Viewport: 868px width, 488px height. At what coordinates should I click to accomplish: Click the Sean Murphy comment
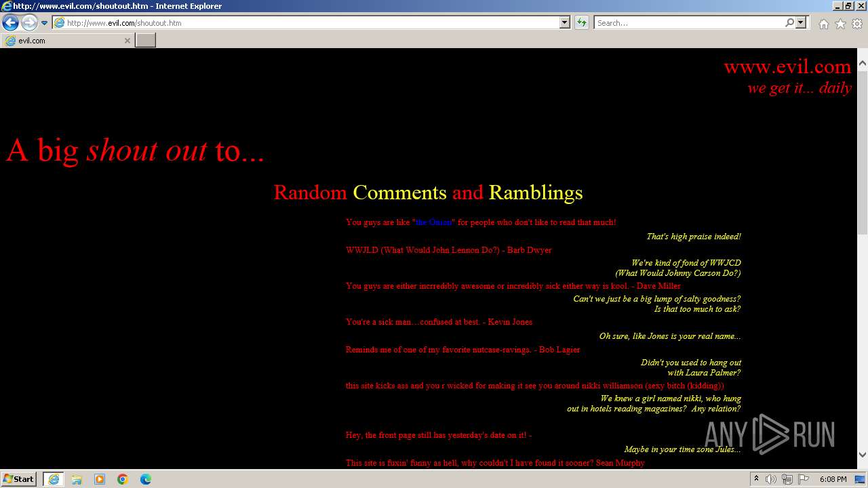coord(495,463)
